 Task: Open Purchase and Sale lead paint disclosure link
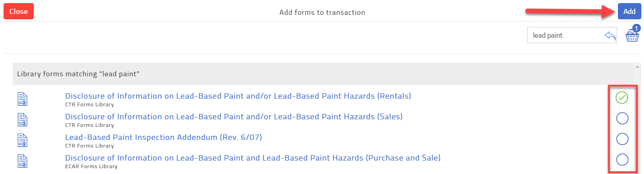click(x=253, y=158)
